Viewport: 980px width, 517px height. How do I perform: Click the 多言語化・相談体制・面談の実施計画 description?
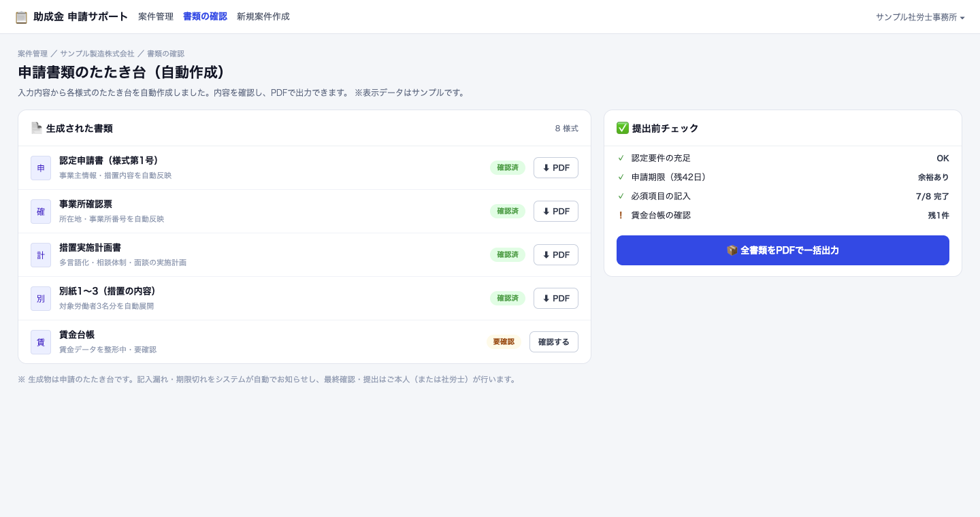(122, 263)
